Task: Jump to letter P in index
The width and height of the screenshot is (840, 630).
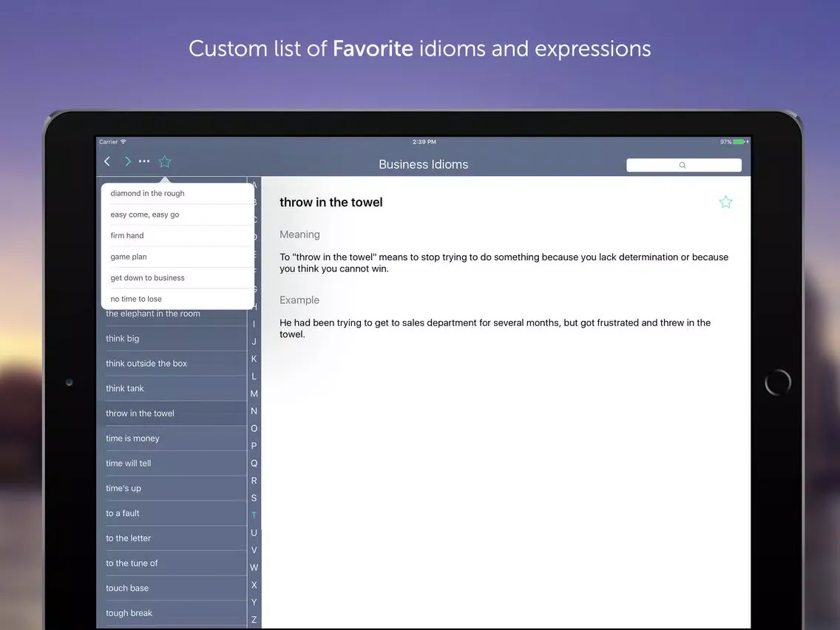Action: (x=254, y=446)
